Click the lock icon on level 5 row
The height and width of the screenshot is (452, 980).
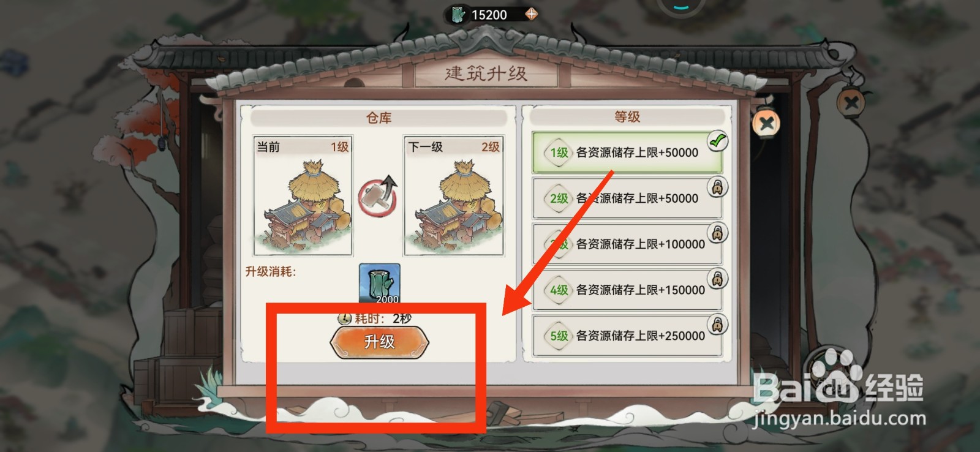point(717,324)
